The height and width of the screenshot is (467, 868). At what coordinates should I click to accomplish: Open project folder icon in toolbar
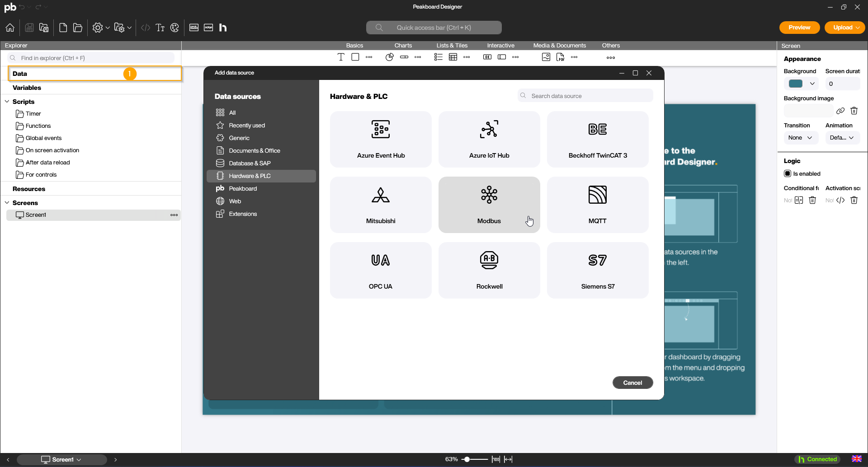pos(78,28)
